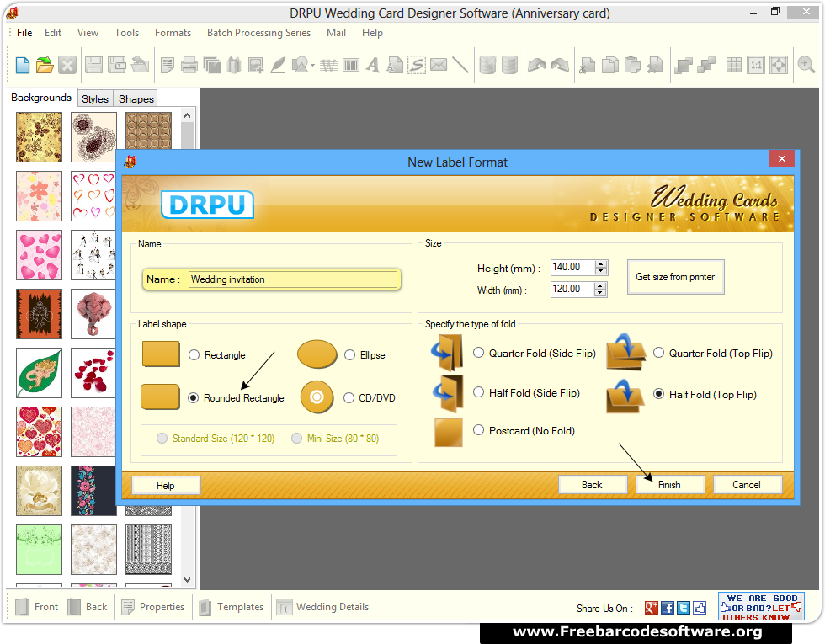
Task: Choose Quarter Fold (Top Flip) option
Action: (658, 353)
